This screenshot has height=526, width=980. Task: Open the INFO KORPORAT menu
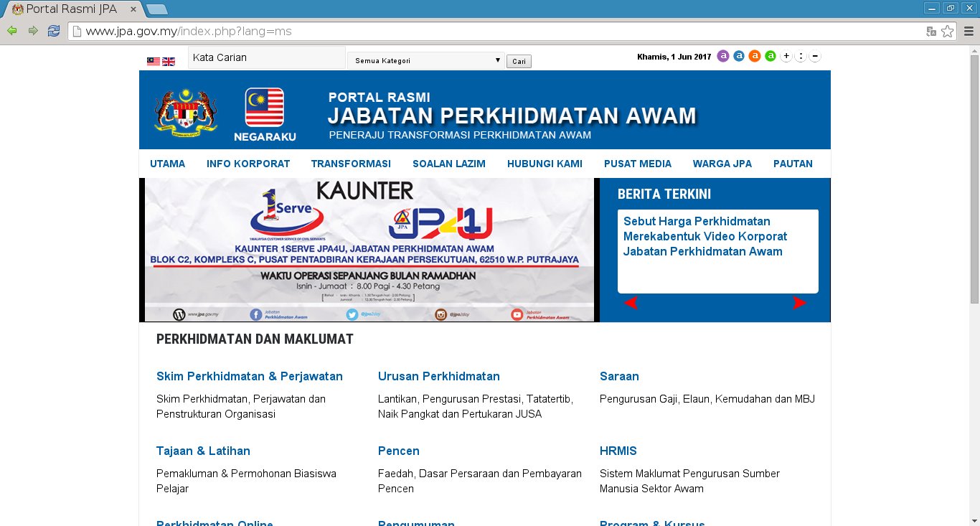[248, 164]
